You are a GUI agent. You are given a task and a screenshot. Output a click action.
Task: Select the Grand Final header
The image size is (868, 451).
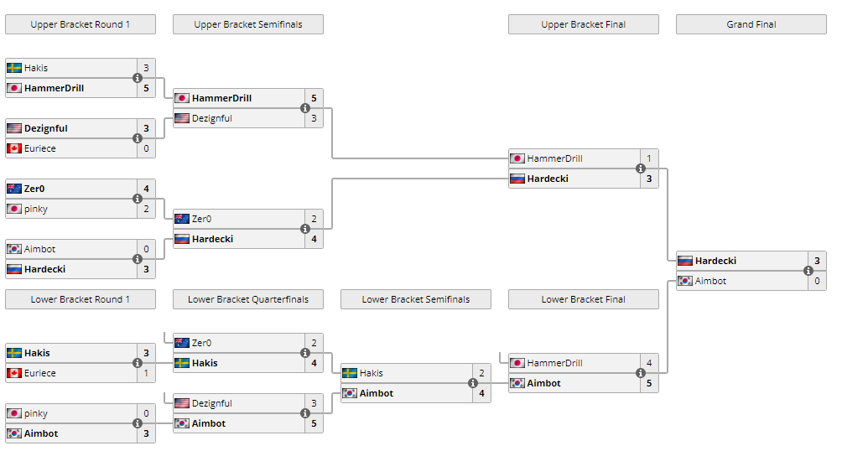point(751,24)
